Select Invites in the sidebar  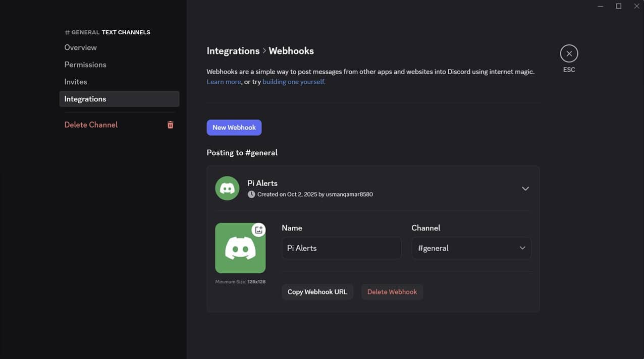(x=76, y=82)
